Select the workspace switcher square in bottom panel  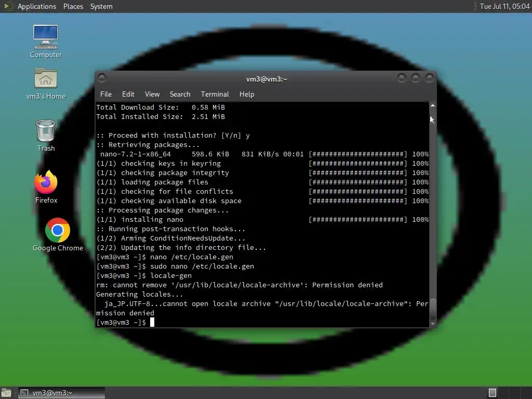[493, 393]
